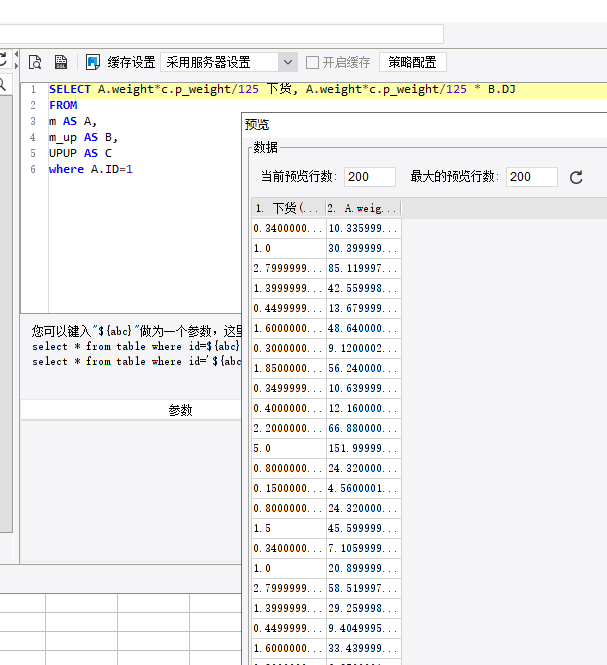Screen dimensions: 607x665
Task: Click the line 'm_up AS B,' in SQL editor
Action: pos(83,137)
